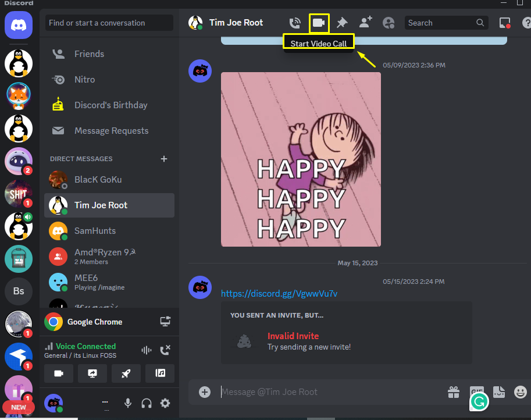531x420 pixels.
Task: Open user settings gear
Action: (x=165, y=403)
